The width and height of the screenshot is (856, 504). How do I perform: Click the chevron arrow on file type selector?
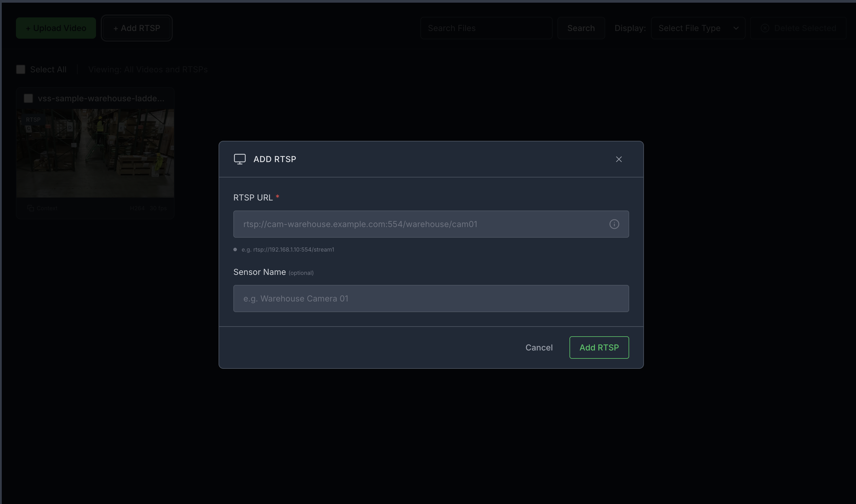click(736, 28)
